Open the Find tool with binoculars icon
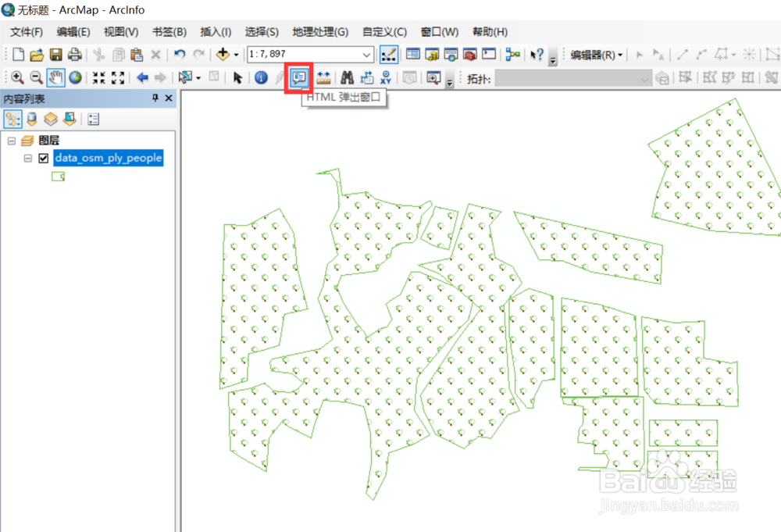Screen dimensions: 781x532 point(347,77)
